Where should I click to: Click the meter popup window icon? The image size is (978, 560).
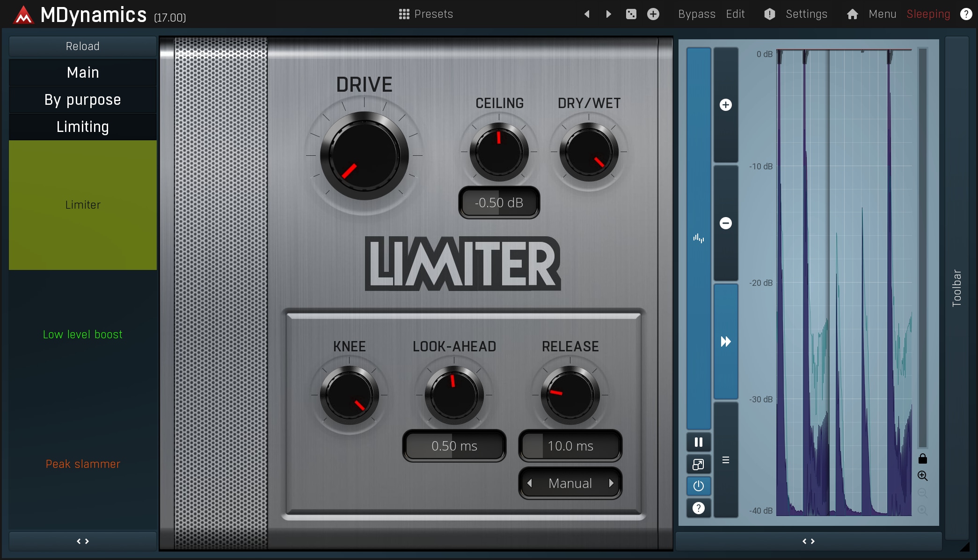point(698,465)
